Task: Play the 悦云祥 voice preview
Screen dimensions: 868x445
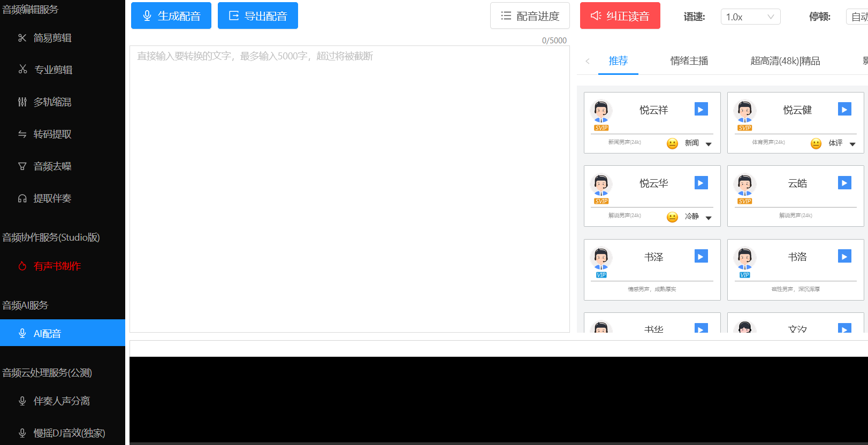Action: click(x=701, y=109)
